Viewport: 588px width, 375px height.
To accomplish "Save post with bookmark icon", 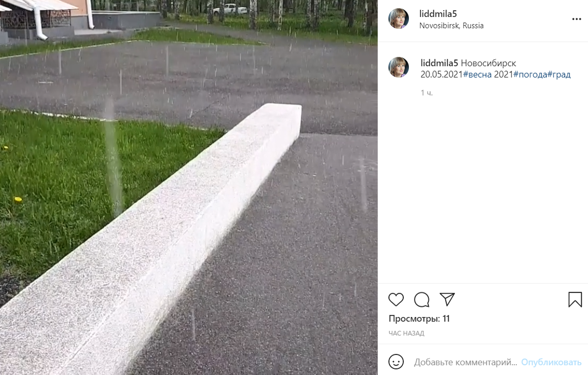I will pyautogui.click(x=575, y=300).
